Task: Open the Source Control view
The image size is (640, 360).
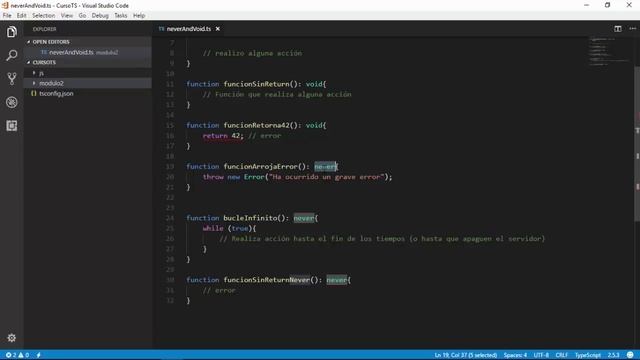Action: [11, 78]
